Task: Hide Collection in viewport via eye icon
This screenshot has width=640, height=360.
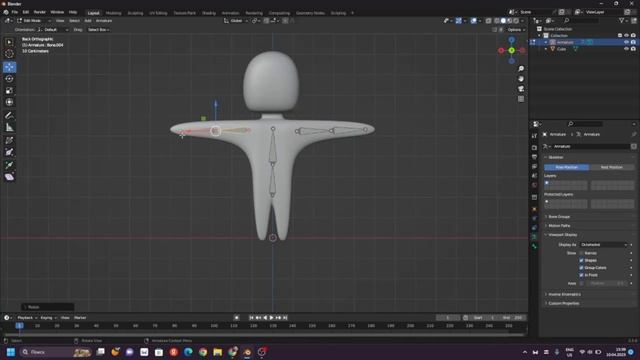Action: pos(627,36)
